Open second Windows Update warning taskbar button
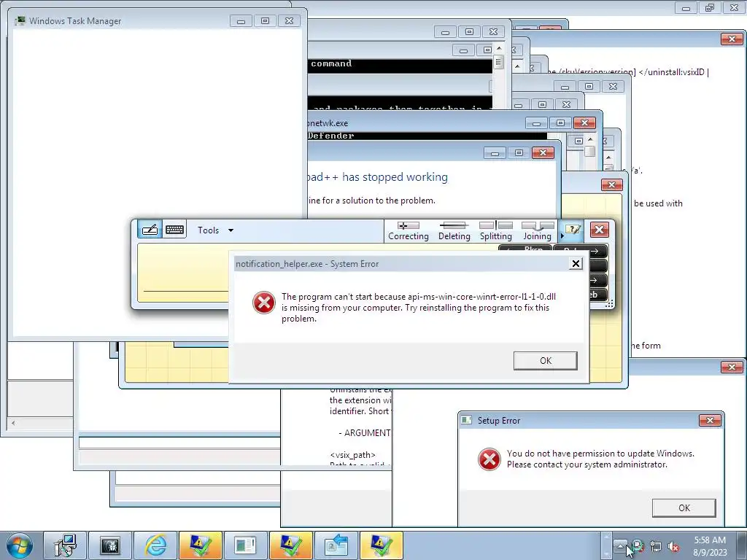Viewport: 747px width, 560px height. click(x=290, y=545)
